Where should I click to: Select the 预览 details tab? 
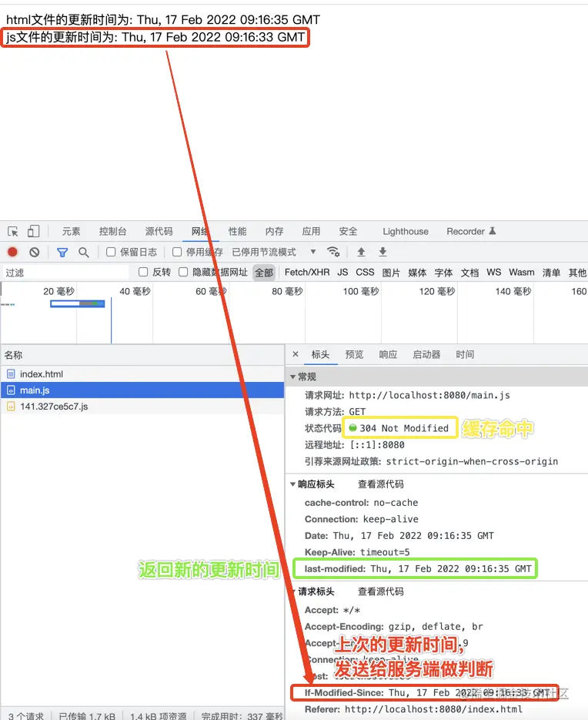(354, 354)
